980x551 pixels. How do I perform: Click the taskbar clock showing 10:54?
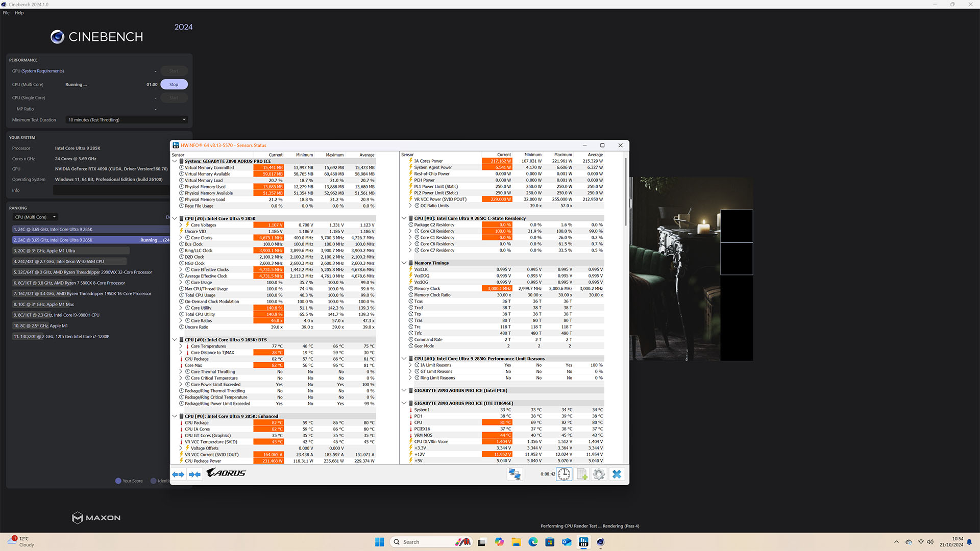coord(951,542)
